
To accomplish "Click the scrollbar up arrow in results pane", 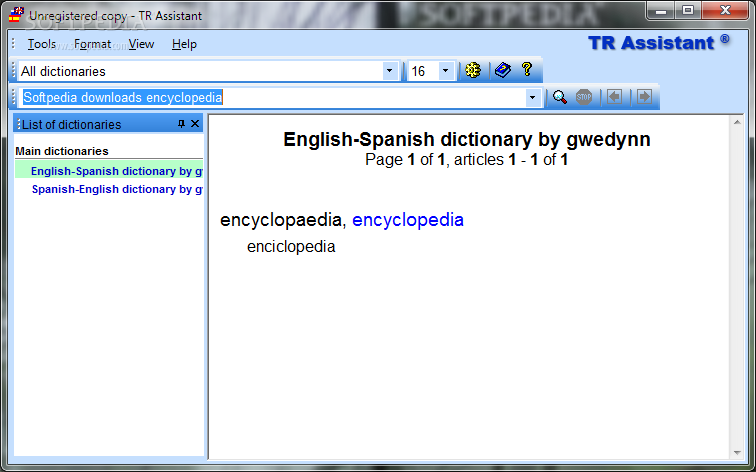I will (737, 122).
